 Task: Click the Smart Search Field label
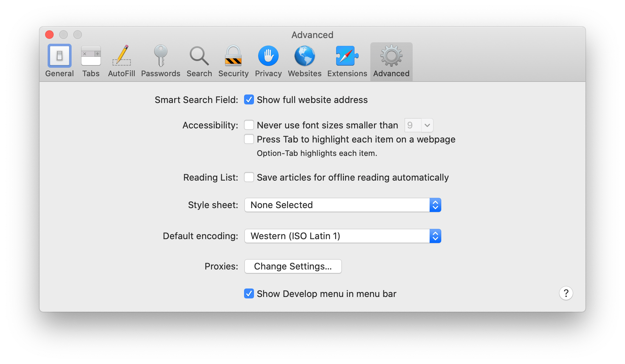196,100
